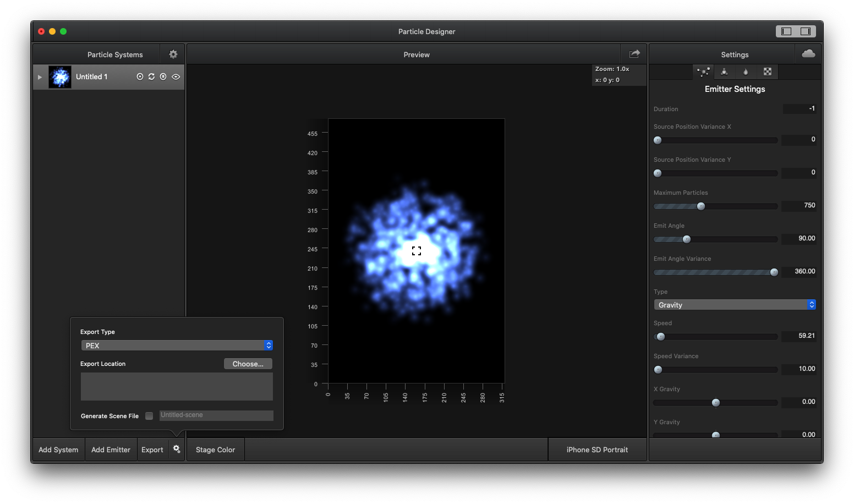The image size is (854, 504).
Task: Adjust the Maximum Particles slider
Action: (715, 206)
